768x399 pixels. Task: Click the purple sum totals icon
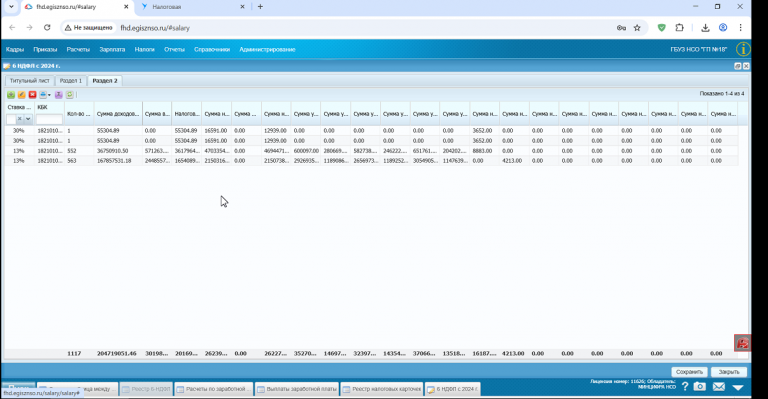(x=59, y=94)
